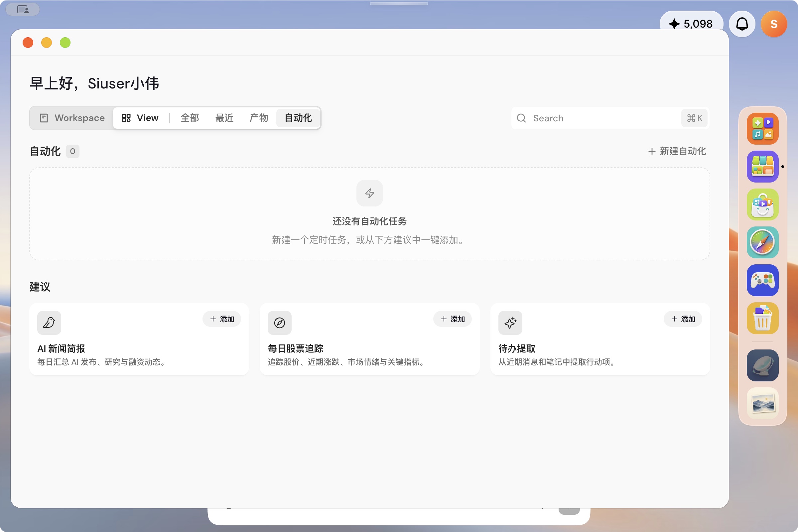Click the 自动化 count badge showing 0
The height and width of the screenshot is (532, 798).
click(x=72, y=151)
